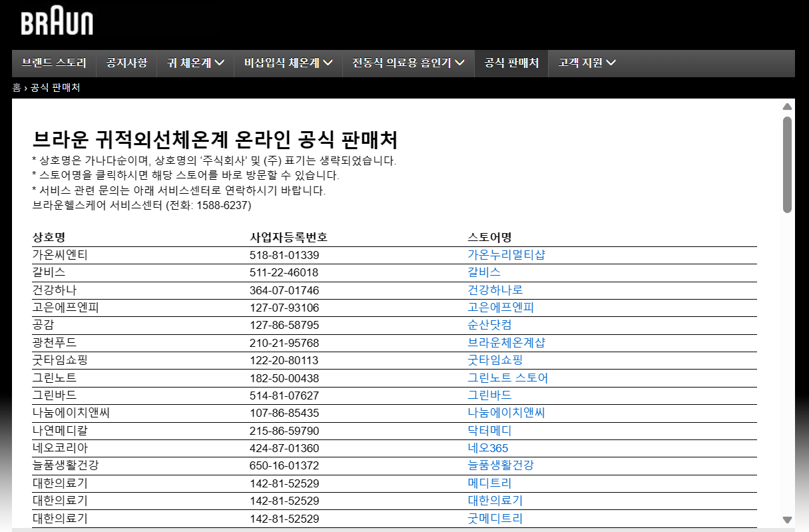
Task: Open the 그린노트 스토어 link
Action: coord(508,378)
